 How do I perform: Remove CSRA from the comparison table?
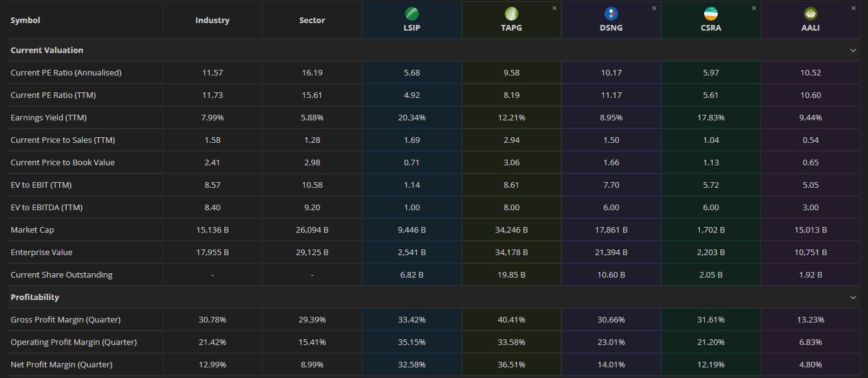click(x=754, y=8)
